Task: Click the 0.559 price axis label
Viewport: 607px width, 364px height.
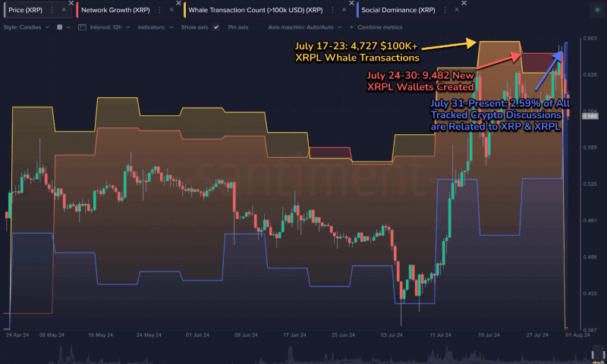Action: tap(590, 148)
